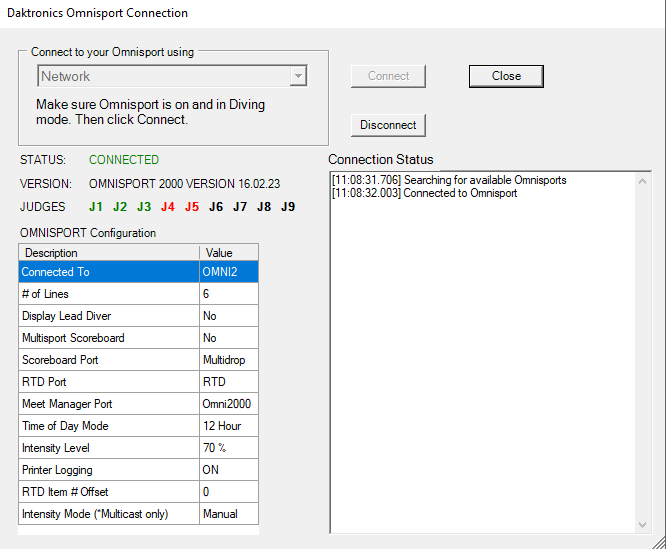Click the disabled Connect button
666x549 pixels.
click(388, 76)
